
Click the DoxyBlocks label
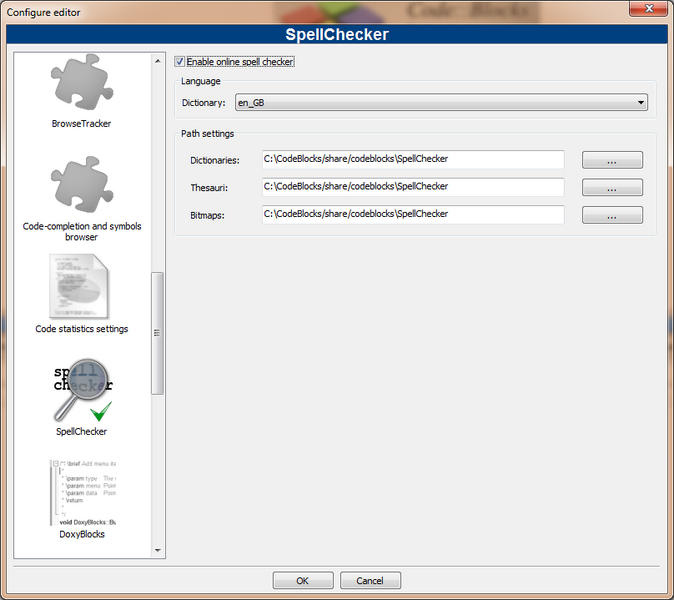[x=82, y=534]
